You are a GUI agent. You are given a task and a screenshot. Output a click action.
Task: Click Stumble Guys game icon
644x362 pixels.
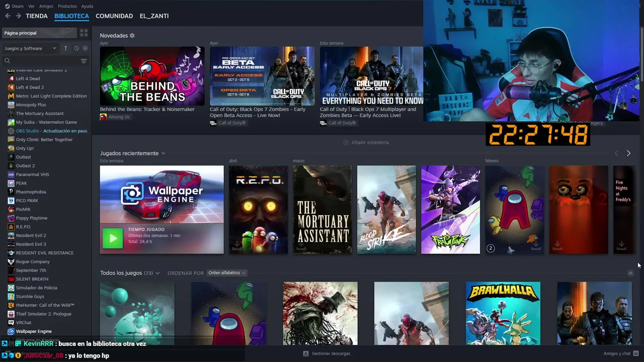pyautogui.click(x=11, y=296)
